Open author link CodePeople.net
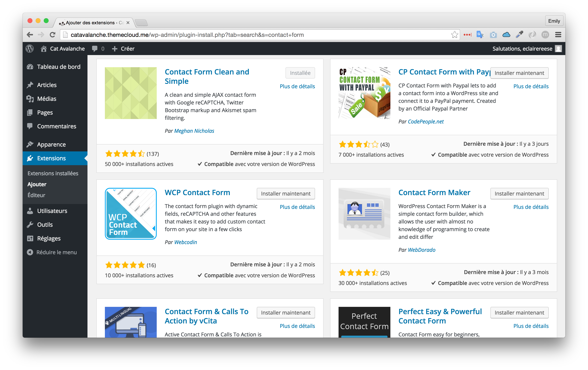This screenshot has width=588, height=370. [x=426, y=121]
